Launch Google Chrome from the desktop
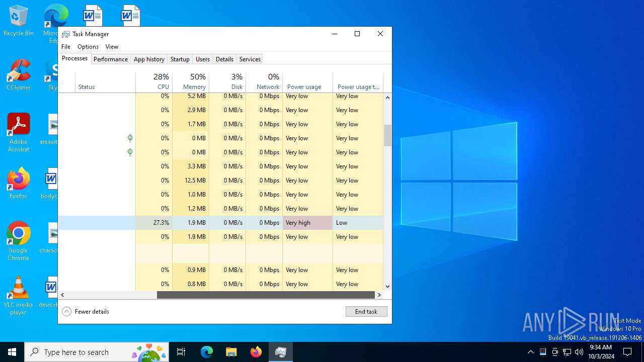644x362 pixels. (18, 241)
